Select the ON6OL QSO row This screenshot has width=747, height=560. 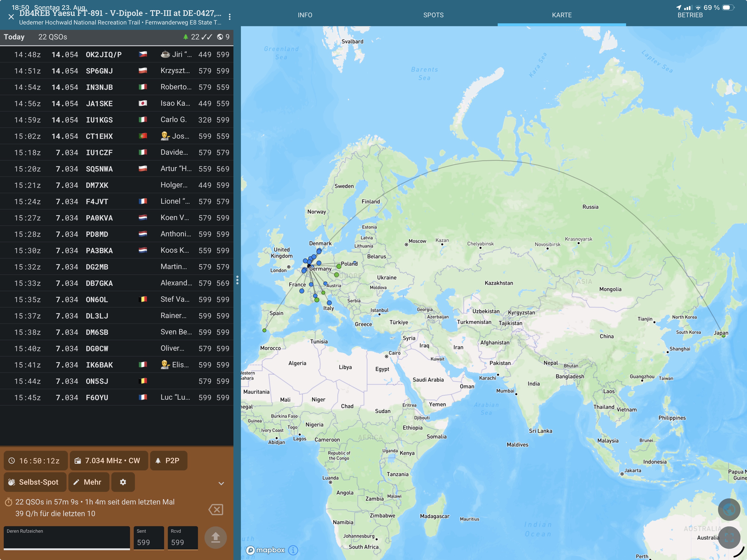116,299
